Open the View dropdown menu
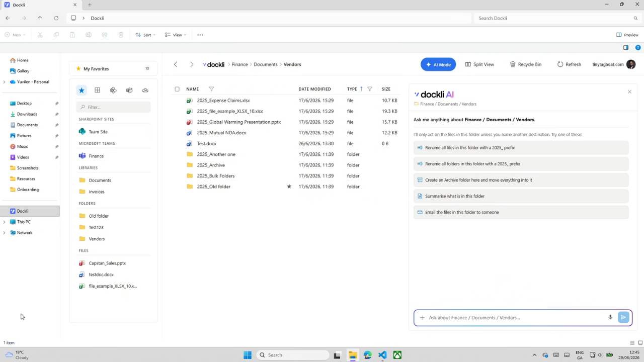This screenshot has height=362, width=644. click(176, 35)
